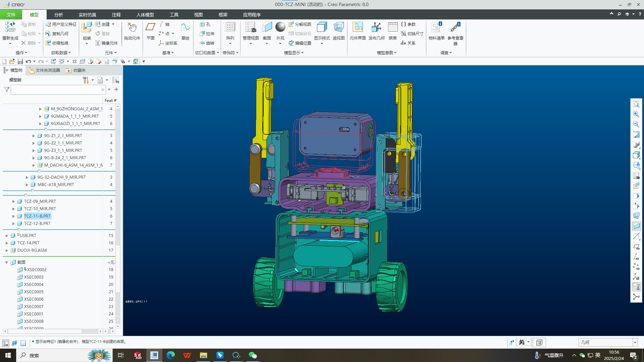Image resolution: width=644 pixels, height=362 pixels.
Task: Click the binoculars search icon in status bar
Action: pos(521,342)
